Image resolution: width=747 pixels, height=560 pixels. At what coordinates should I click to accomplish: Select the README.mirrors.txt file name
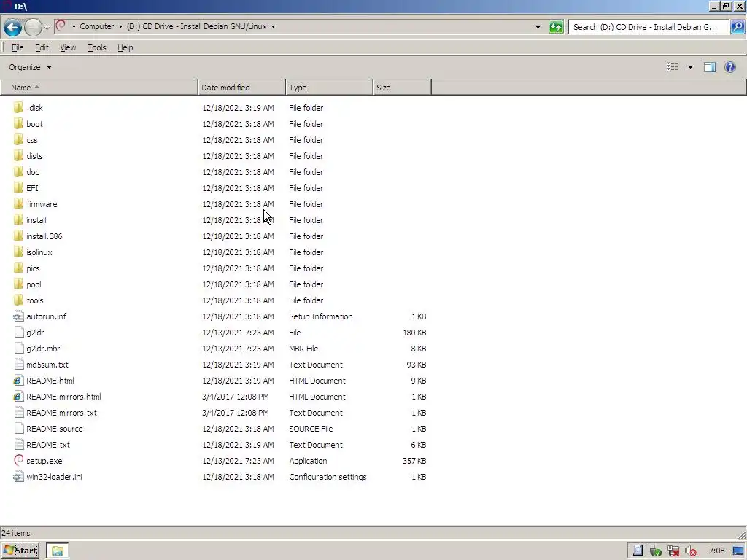[61, 413]
